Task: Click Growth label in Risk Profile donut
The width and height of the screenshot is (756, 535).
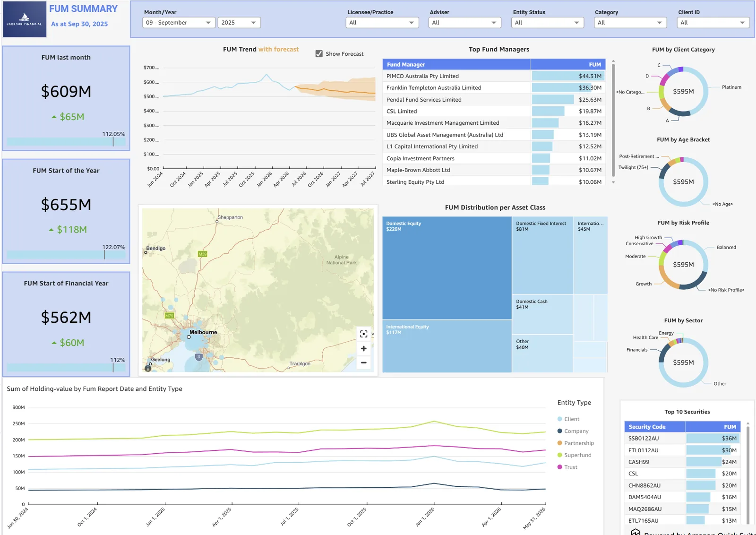Action: tap(644, 284)
